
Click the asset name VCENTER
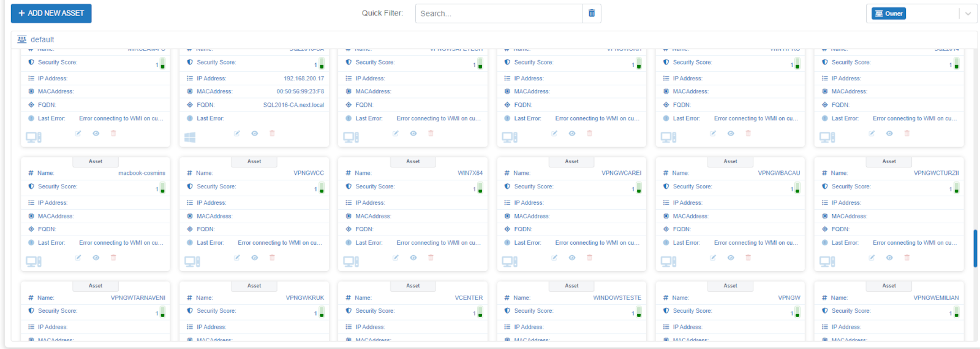(469, 298)
